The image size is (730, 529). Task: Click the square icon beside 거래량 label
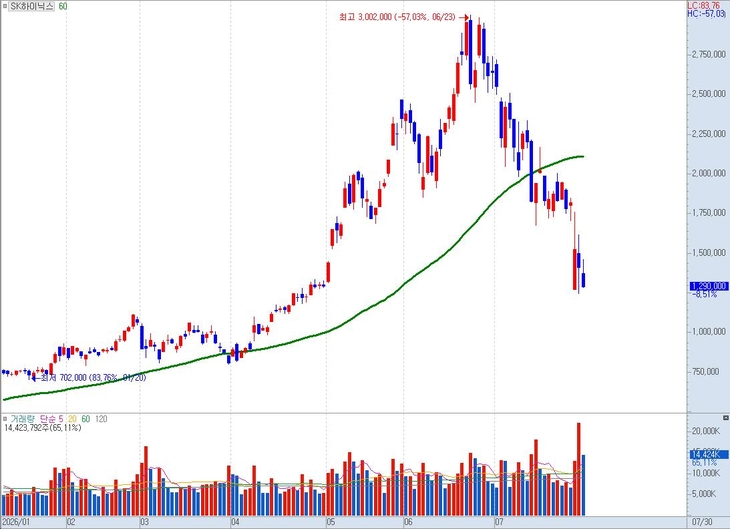(x=5, y=419)
